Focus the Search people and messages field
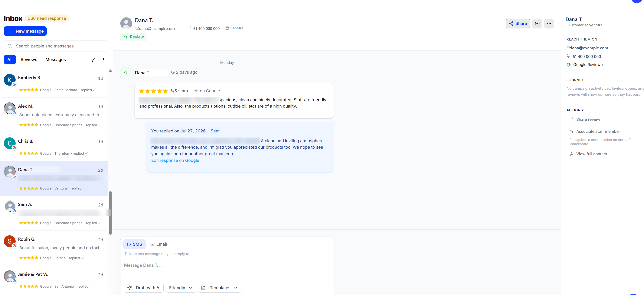The width and height of the screenshot is (644, 295). pos(56,46)
